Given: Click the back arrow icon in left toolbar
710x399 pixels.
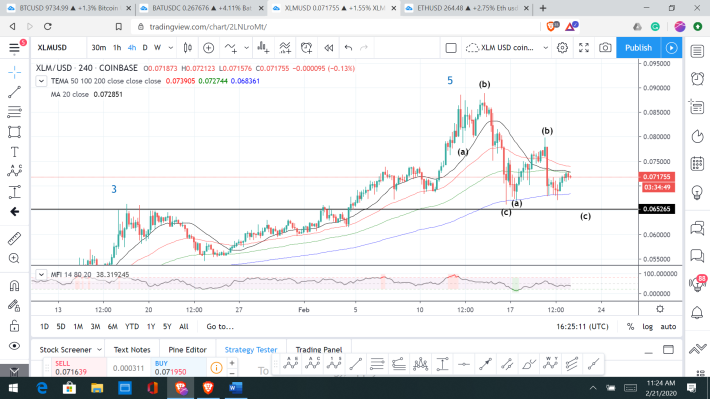Looking at the screenshot, I should 14,212.
